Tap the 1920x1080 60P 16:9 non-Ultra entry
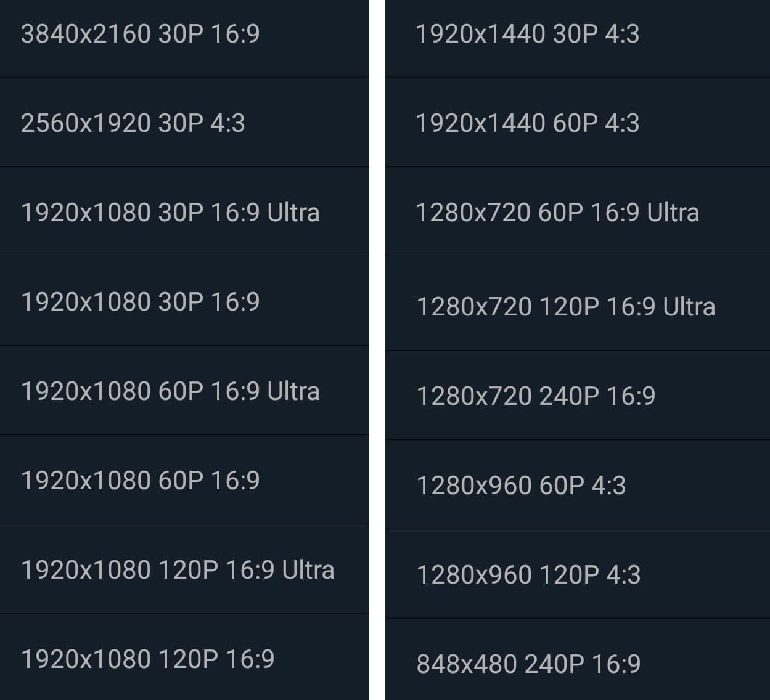The width and height of the screenshot is (770, 700). coord(141,481)
